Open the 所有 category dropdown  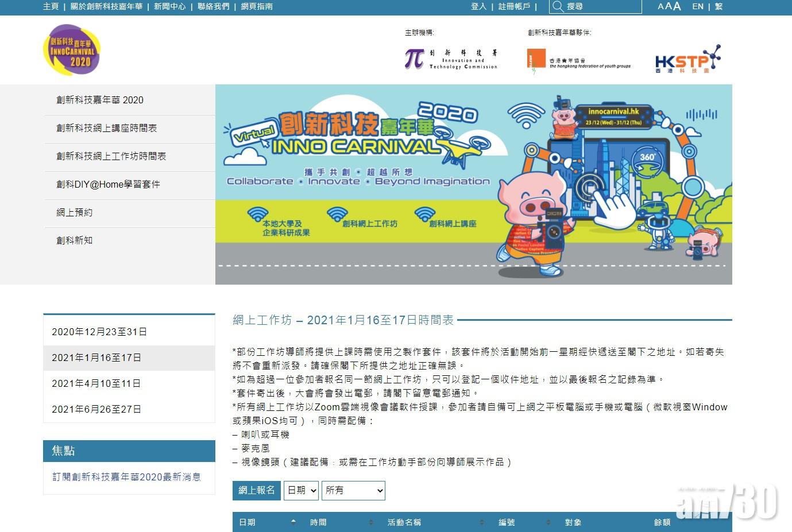coord(353,490)
